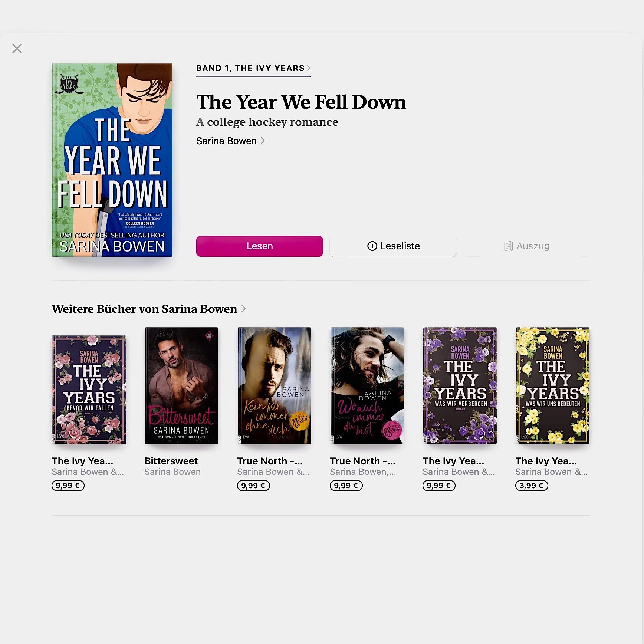Click the Bittersweet title text
This screenshot has width=644, height=644.
point(171,461)
